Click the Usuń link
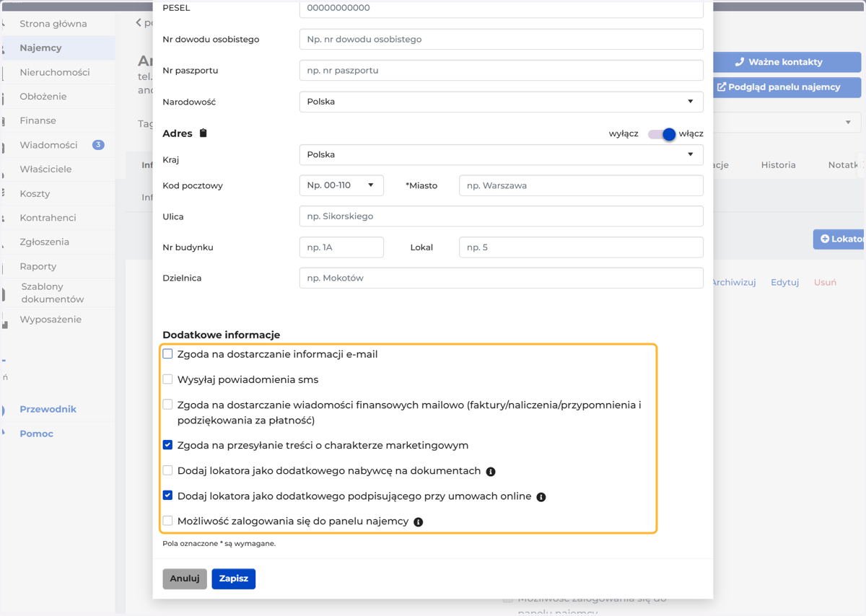The image size is (866, 616). click(x=825, y=282)
